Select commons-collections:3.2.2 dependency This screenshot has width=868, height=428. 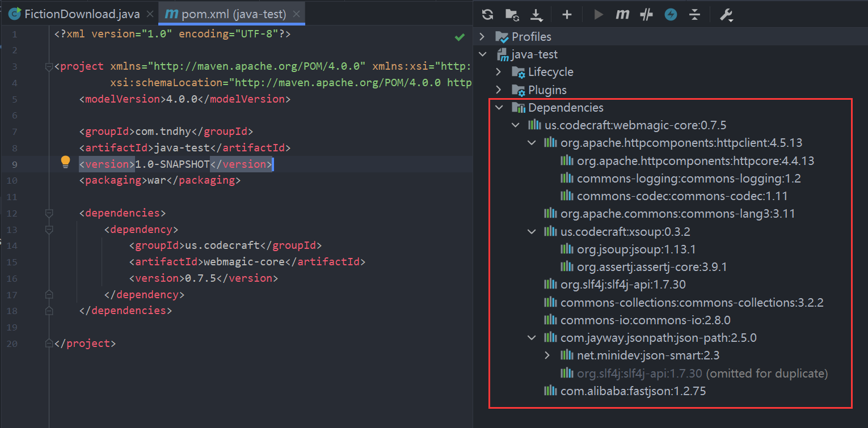[692, 302]
